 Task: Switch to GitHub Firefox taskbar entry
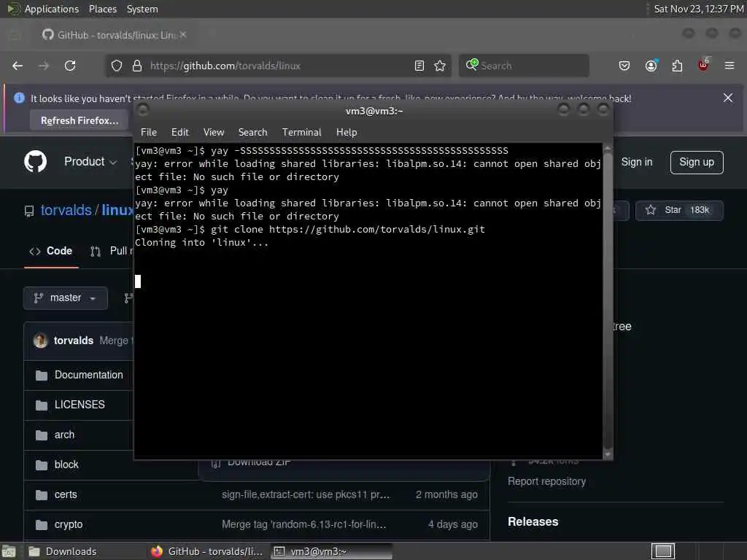pyautogui.click(x=208, y=551)
